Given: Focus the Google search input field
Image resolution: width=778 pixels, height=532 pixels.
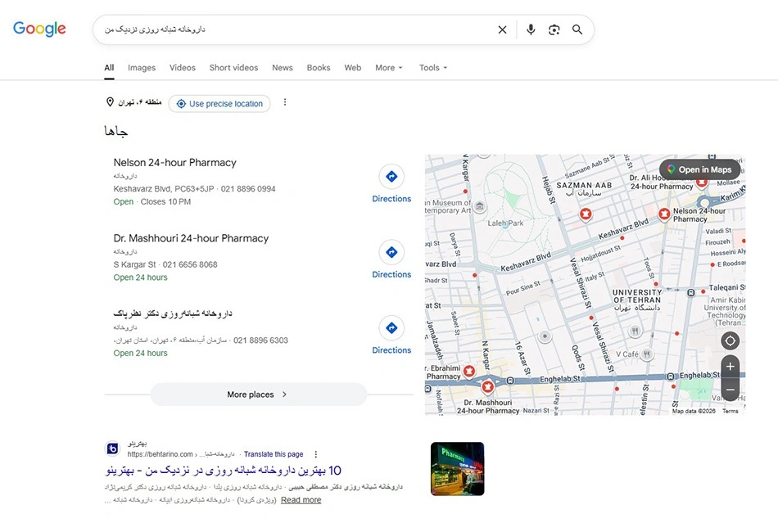Looking at the screenshot, I should (x=298, y=29).
